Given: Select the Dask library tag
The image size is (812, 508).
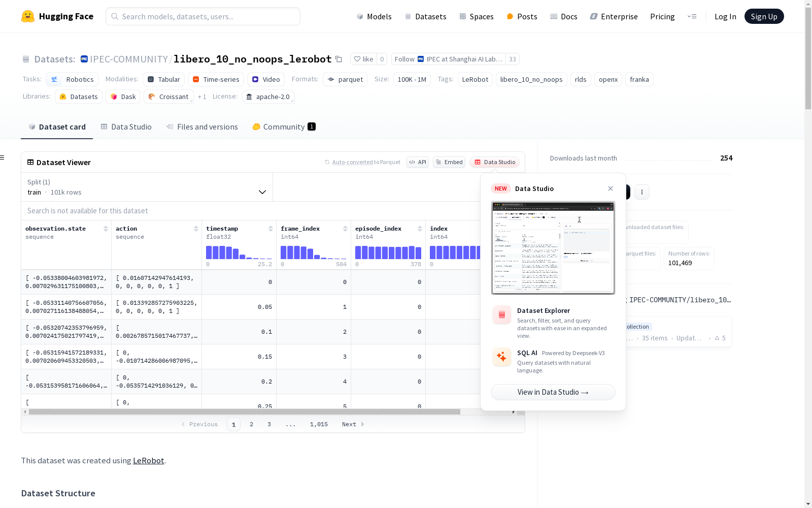Looking at the screenshot, I should click(x=123, y=97).
